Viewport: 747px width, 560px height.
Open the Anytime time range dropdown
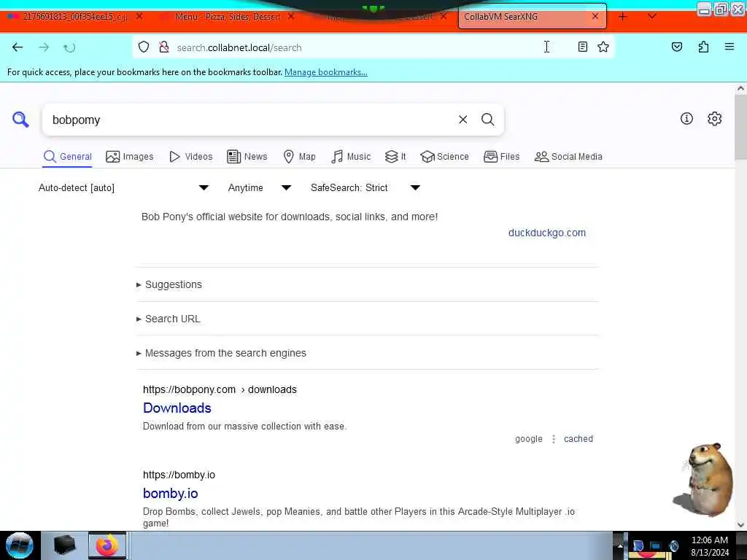(x=260, y=187)
